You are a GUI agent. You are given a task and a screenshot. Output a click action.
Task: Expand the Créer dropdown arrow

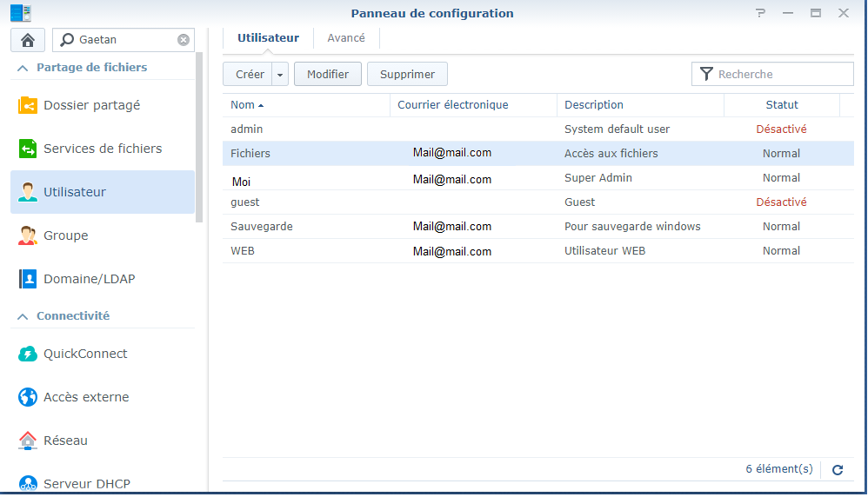280,75
